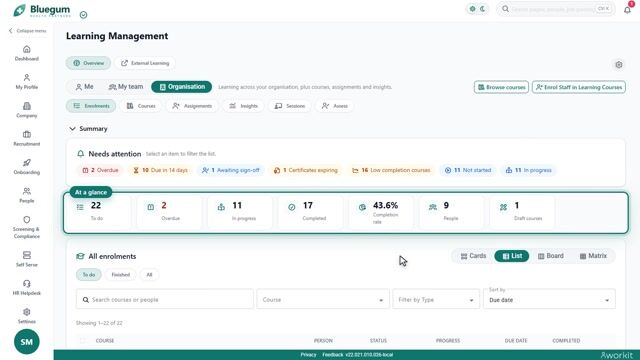The height and width of the screenshot is (360, 640).
Task: Filter by 1 Certificates expiring
Action: (x=306, y=170)
